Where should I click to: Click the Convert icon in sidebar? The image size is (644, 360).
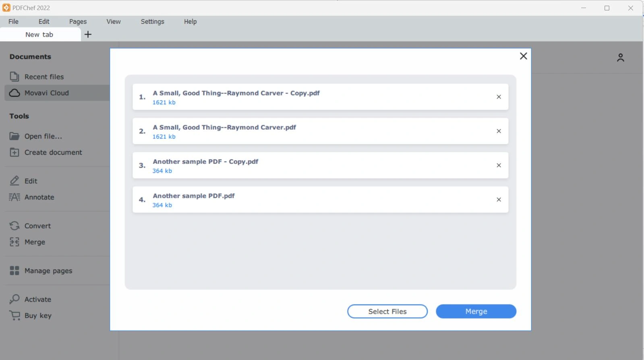pos(14,226)
